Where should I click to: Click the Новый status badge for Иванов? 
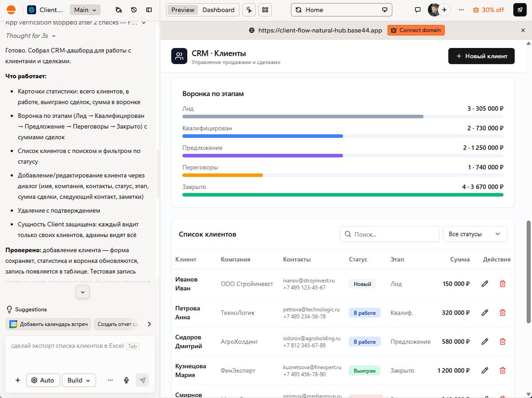point(362,284)
